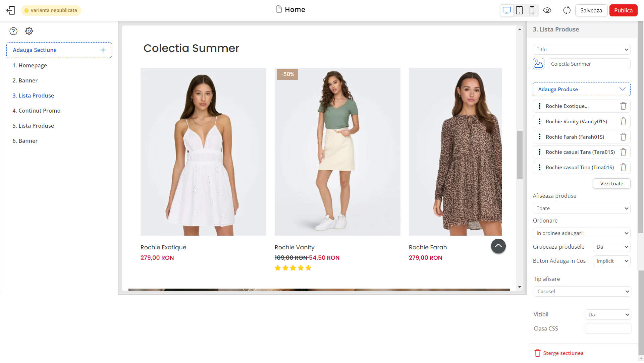The height and width of the screenshot is (363, 644).
Task: Click the refresh arrows icon
Action: [567, 10]
